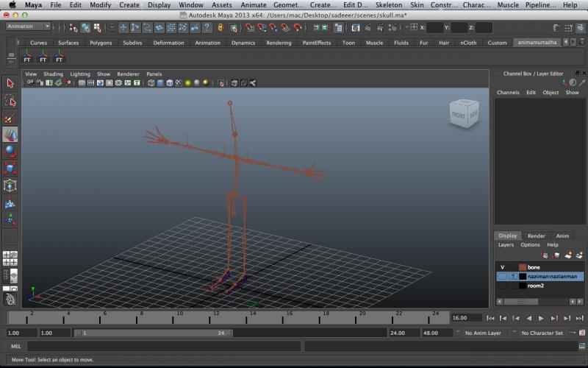Viewport: 588px width, 368px height.
Task: Toggle visibility box of room2 layer
Action: [x=503, y=286]
